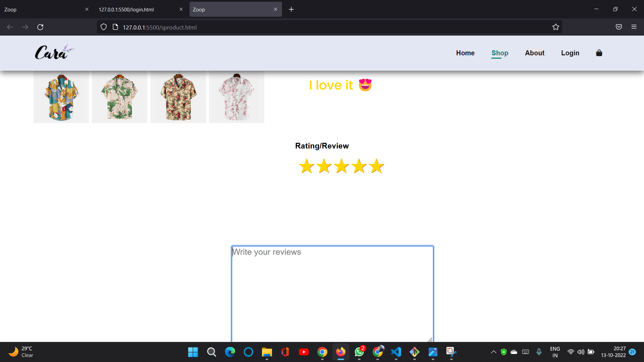Click the Cara logo
644x362 pixels.
pyautogui.click(x=54, y=52)
